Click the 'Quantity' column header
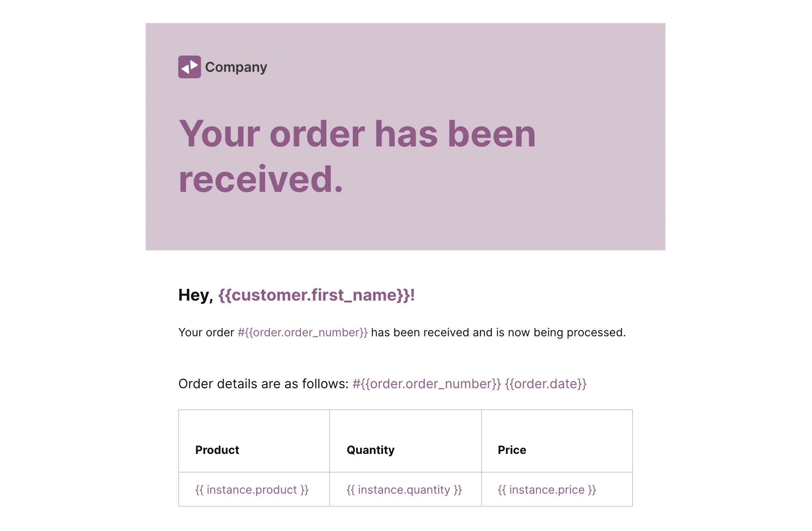This screenshot has height=531, width=812. click(x=370, y=450)
